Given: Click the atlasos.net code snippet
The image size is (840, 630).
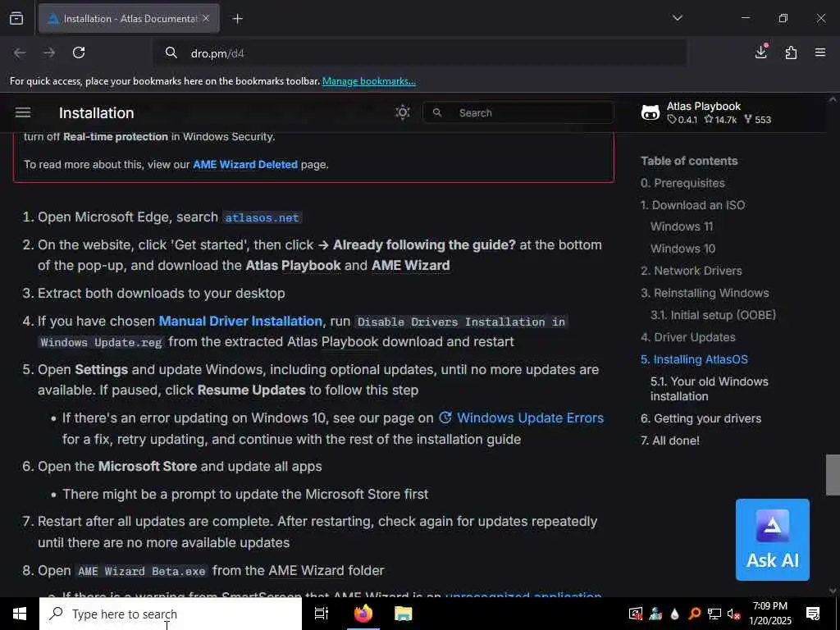Looking at the screenshot, I should click(x=262, y=217).
